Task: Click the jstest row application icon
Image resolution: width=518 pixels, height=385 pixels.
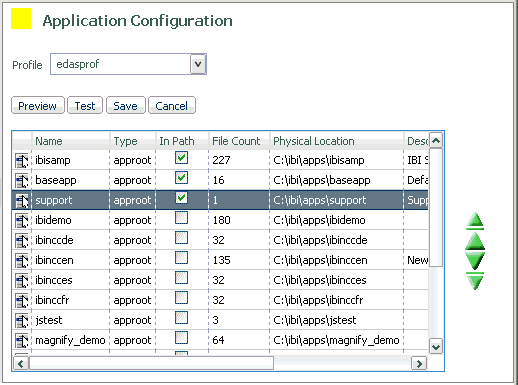Action: 22,320
